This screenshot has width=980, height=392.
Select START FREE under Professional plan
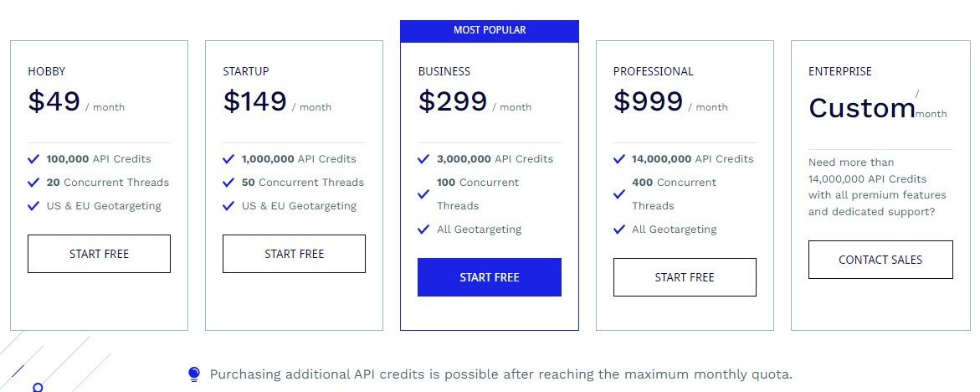click(x=685, y=277)
